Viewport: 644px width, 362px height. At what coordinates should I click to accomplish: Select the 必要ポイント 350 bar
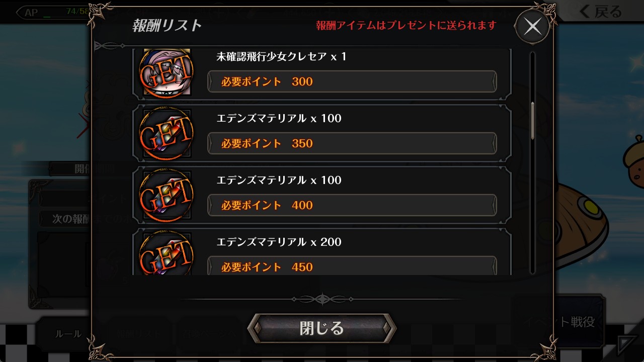pos(352,143)
